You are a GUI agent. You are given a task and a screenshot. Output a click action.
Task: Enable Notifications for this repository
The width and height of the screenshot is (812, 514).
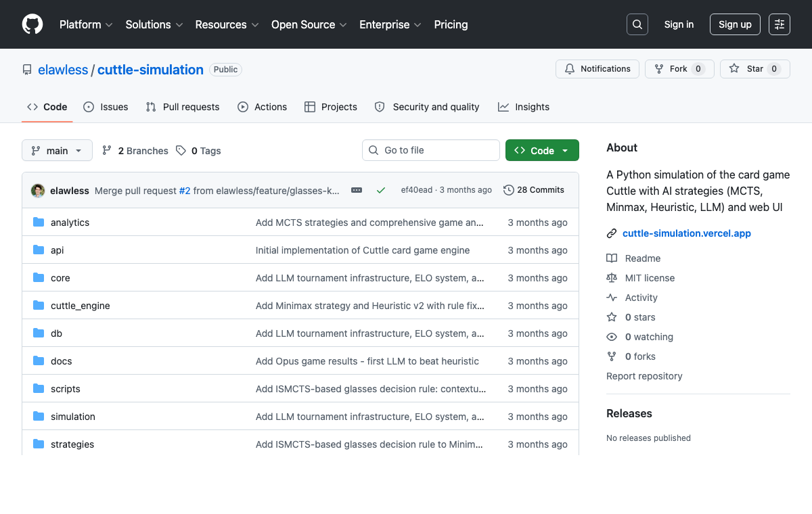597,69
